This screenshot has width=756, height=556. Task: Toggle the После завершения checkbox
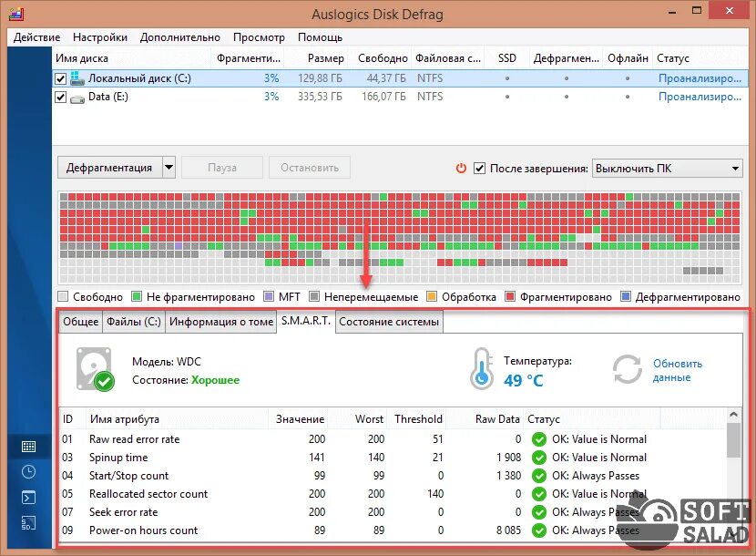pyautogui.click(x=479, y=169)
